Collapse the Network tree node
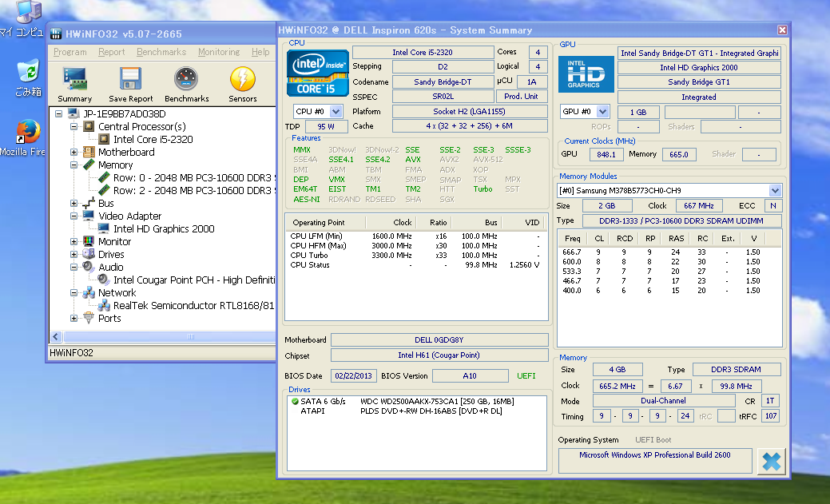 coord(74,292)
